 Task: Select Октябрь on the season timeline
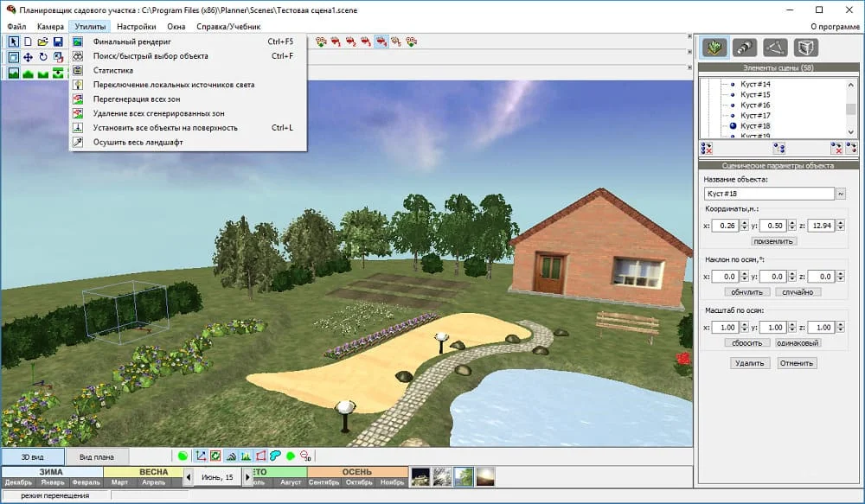click(x=357, y=482)
